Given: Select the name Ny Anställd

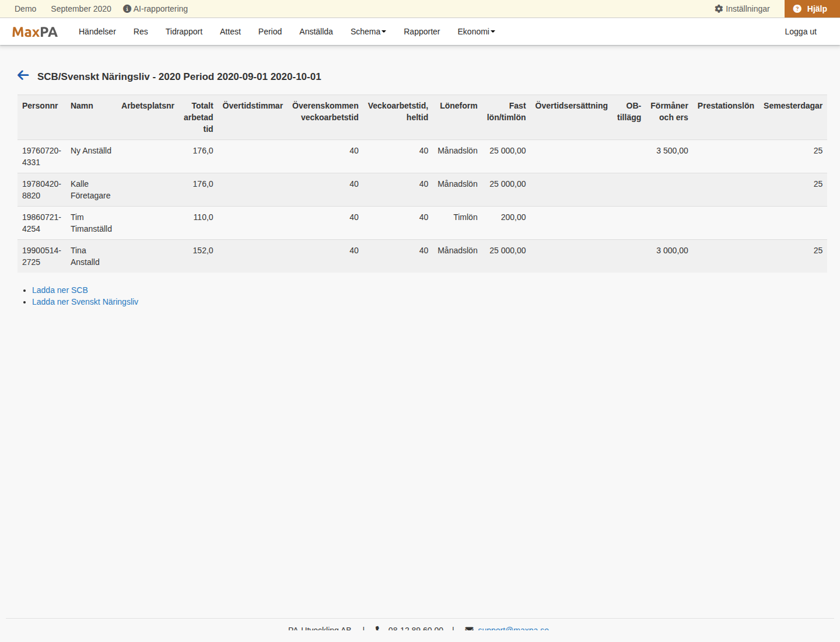Looking at the screenshot, I should [x=91, y=151].
